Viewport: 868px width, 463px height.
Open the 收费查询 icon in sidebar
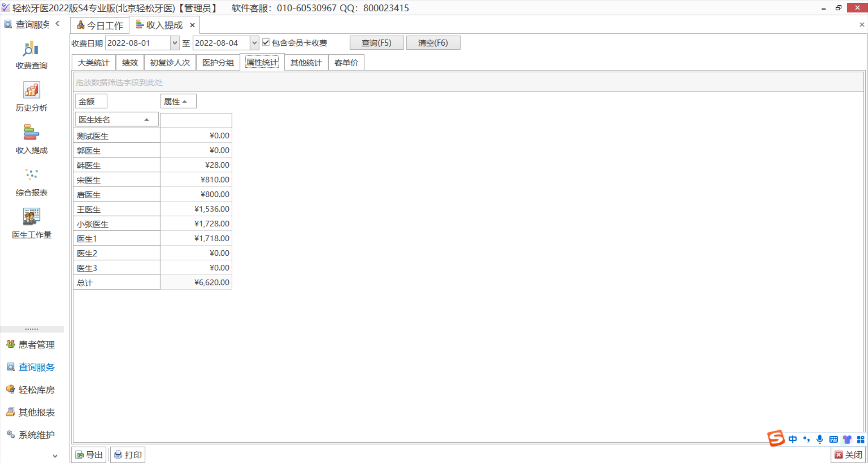pos(31,55)
